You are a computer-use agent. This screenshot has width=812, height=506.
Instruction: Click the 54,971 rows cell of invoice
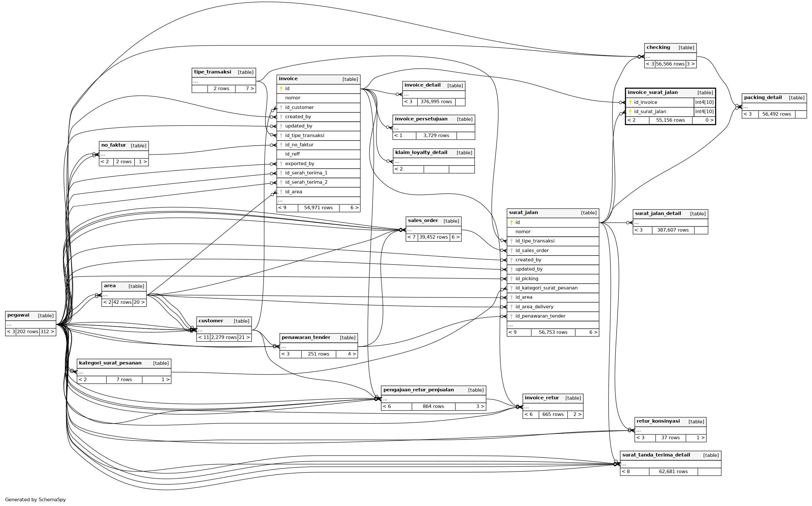(318, 208)
